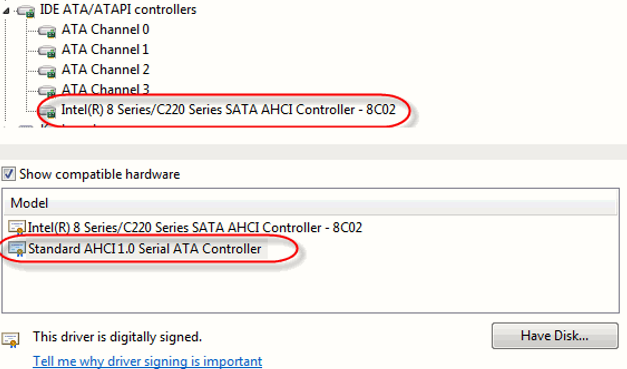Viewport: 627px width, 369px height.
Task: Select ATA Channel 0 in device tree
Action: 105,29
